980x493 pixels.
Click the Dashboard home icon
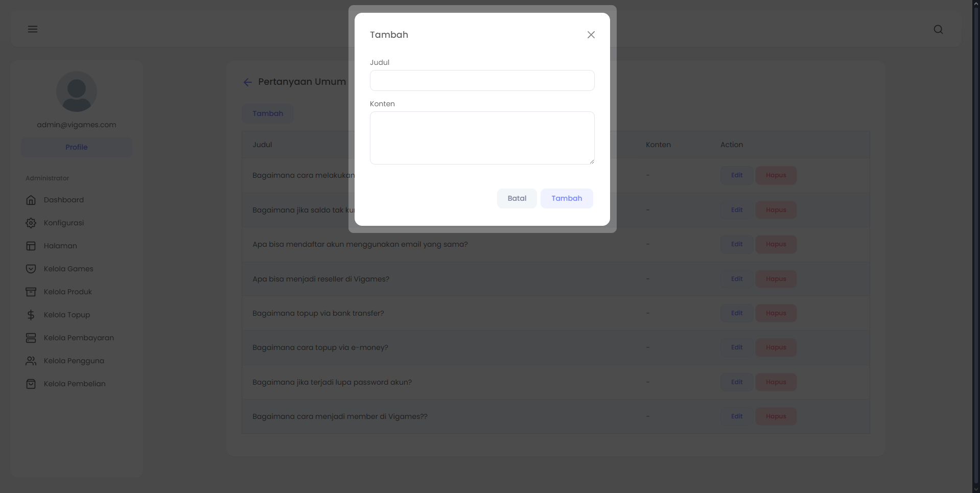pyautogui.click(x=31, y=200)
